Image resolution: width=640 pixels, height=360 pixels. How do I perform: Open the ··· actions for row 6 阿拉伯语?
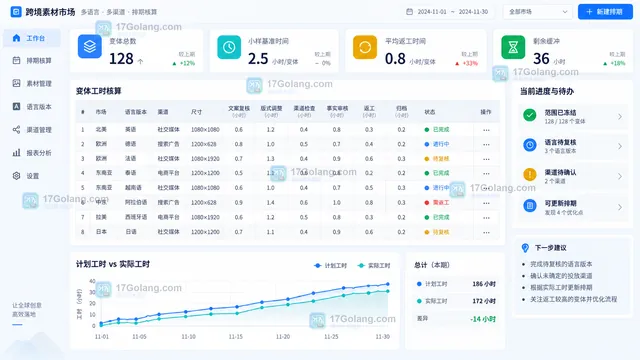click(486, 202)
